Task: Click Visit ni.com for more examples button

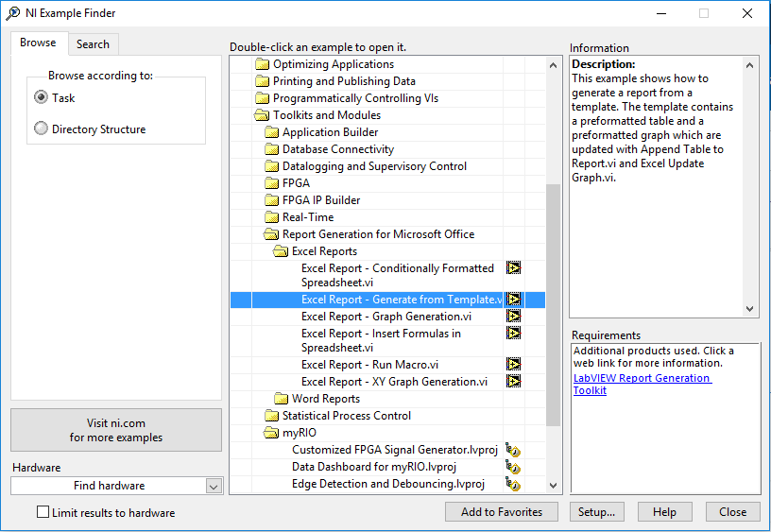Action: pos(116,430)
